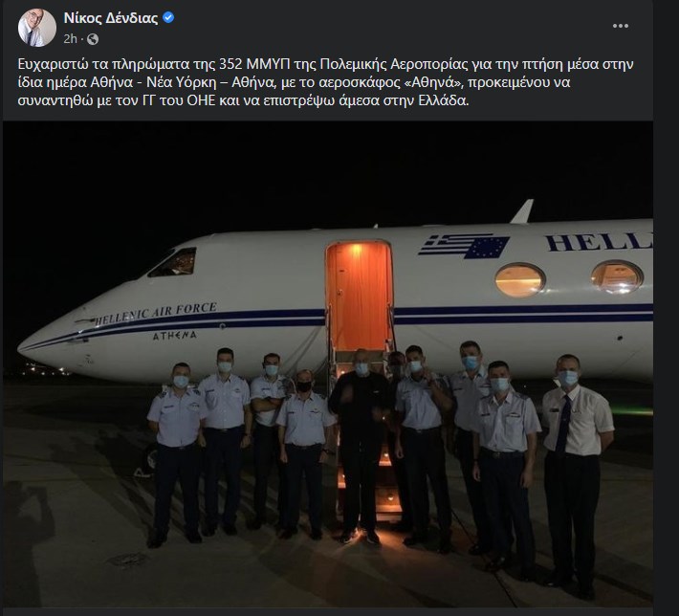Click the crew member on the far left
This screenshot has width=679, height=616.
[x=176, y=450]
